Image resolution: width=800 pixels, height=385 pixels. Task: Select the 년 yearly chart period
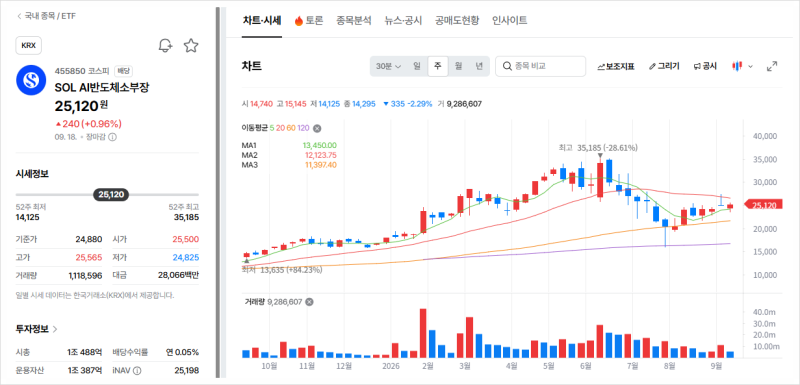click(x=479, y=66)
